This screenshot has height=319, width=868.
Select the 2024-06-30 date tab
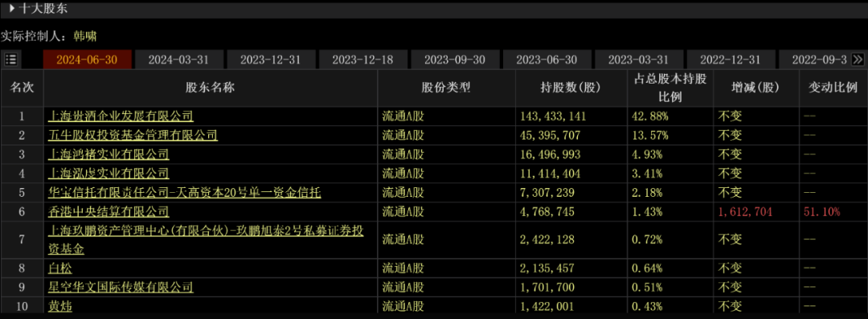point(88,59)
